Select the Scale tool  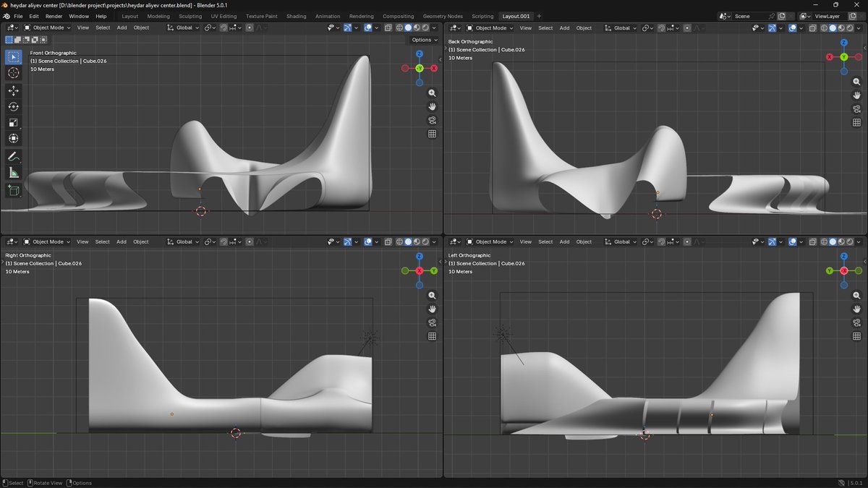[x=14, y=122]
